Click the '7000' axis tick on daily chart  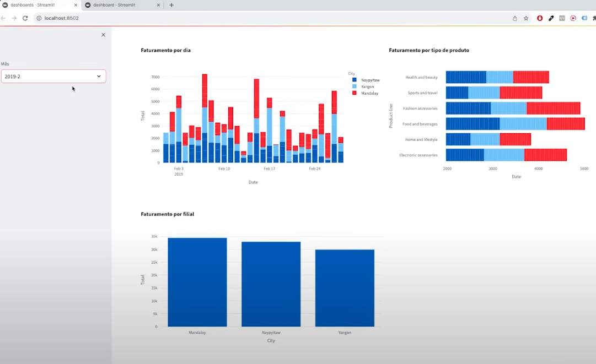tap(155, 77)
